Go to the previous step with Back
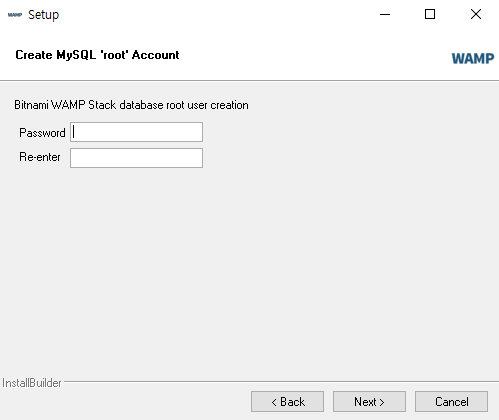The height and width of the screenshot is (420, 499). pos(287,402)
